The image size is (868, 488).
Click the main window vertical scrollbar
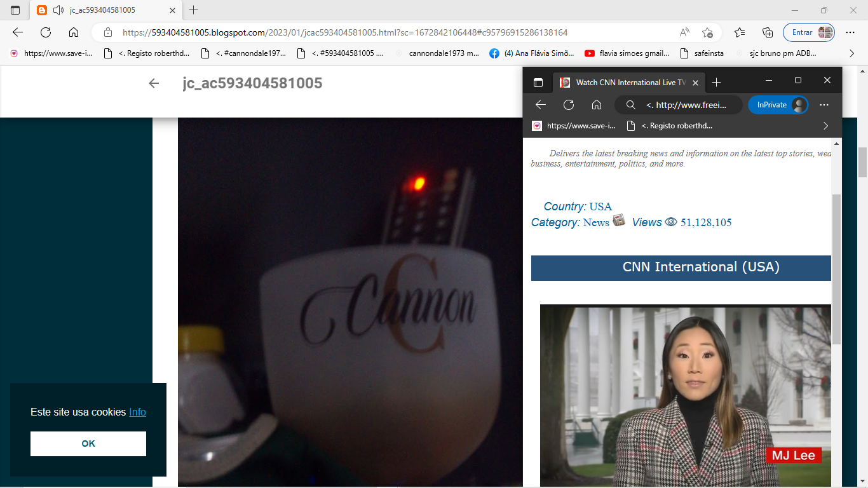click(x=863, y=163)
